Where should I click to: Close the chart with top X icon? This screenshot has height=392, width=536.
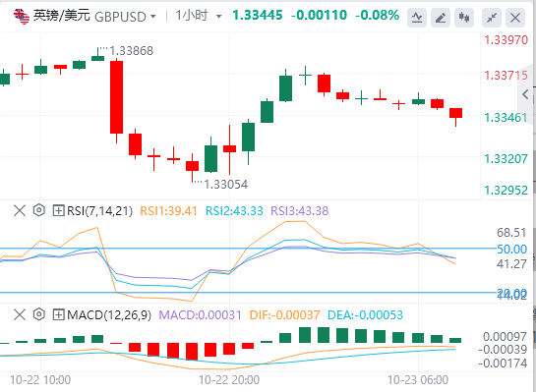[515, 18]
